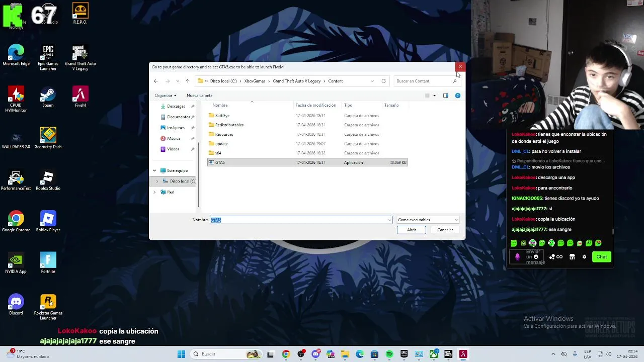
Task: Open the file dialog help icon
Action: [x=457, y=96]
